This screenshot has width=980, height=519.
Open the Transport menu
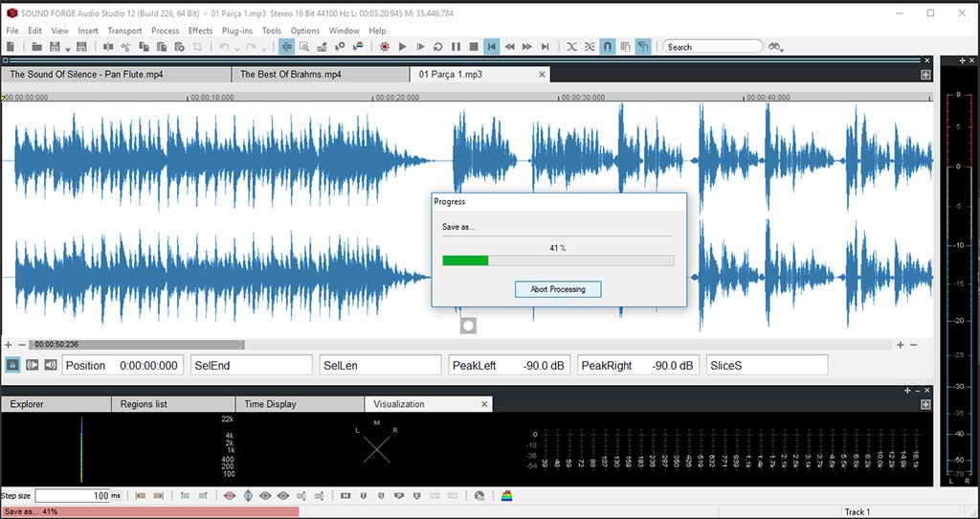124,31
